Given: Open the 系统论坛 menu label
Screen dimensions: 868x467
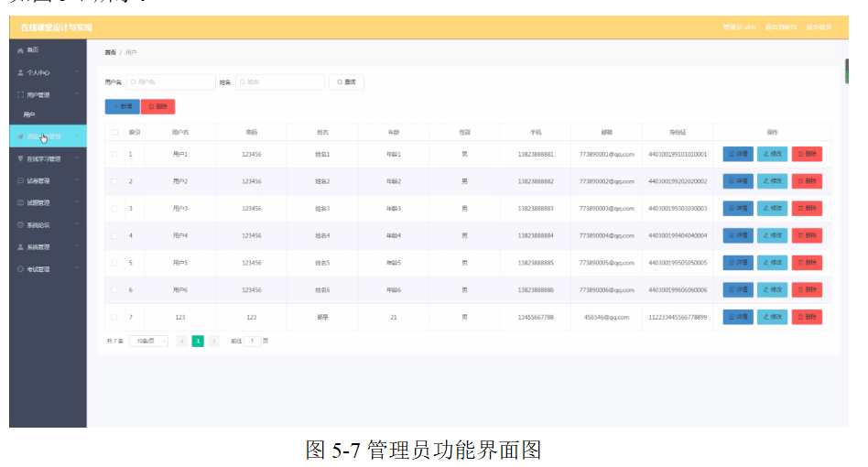Looking at the screenshot, I should click(38, 226).
